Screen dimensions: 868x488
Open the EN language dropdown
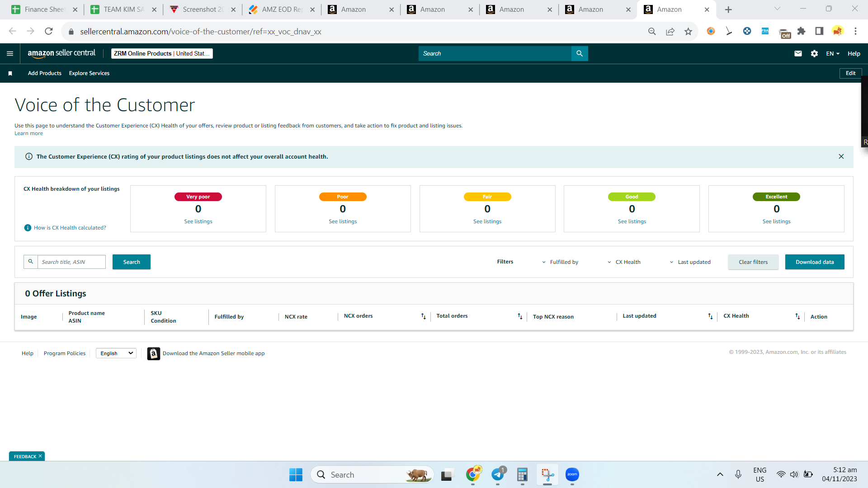(x=833, y=53)
